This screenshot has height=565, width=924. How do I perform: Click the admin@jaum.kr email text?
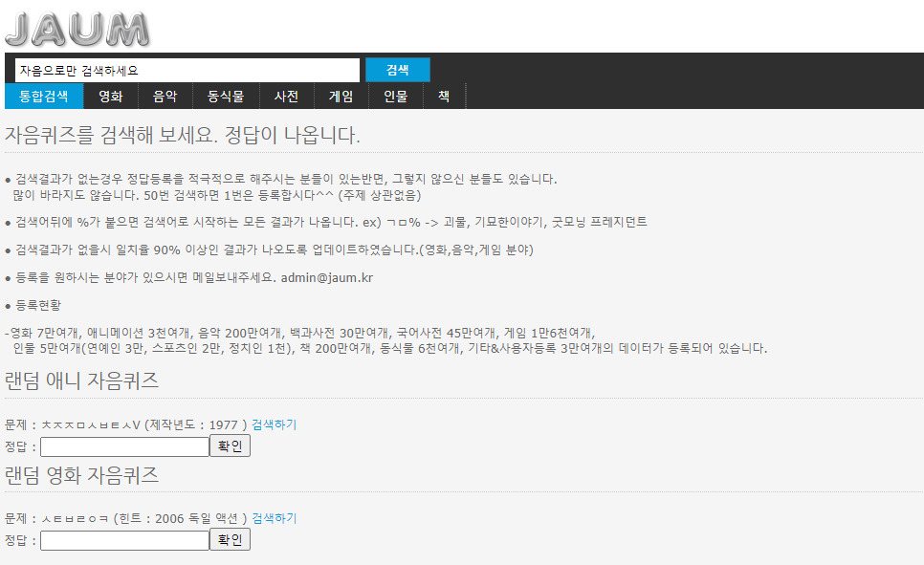327,277
